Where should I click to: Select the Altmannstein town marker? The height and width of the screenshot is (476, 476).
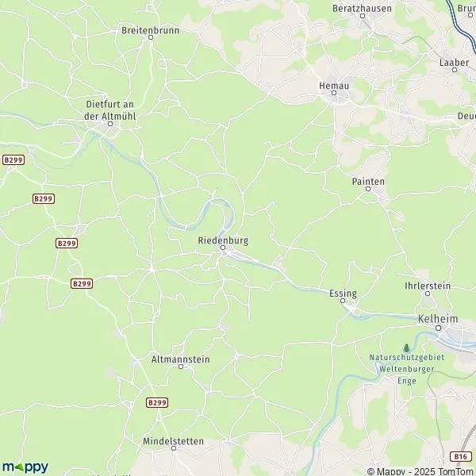tap(181, 367)
